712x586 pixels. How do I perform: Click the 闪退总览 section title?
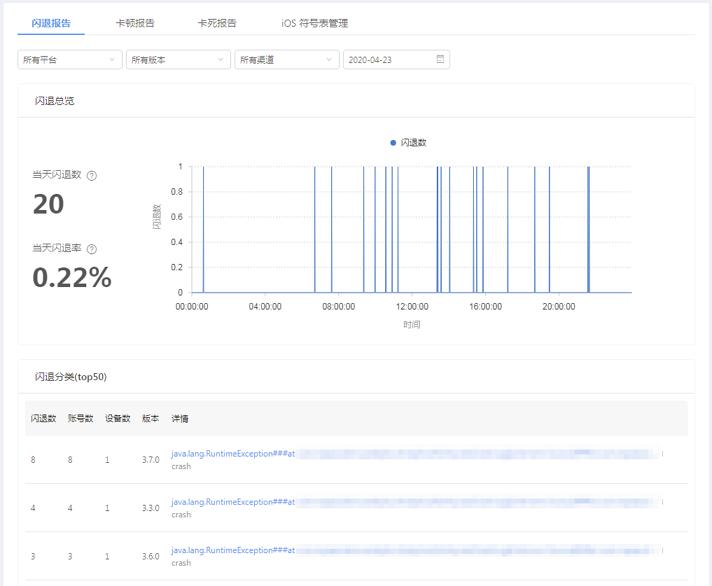[x=54, y=101]
